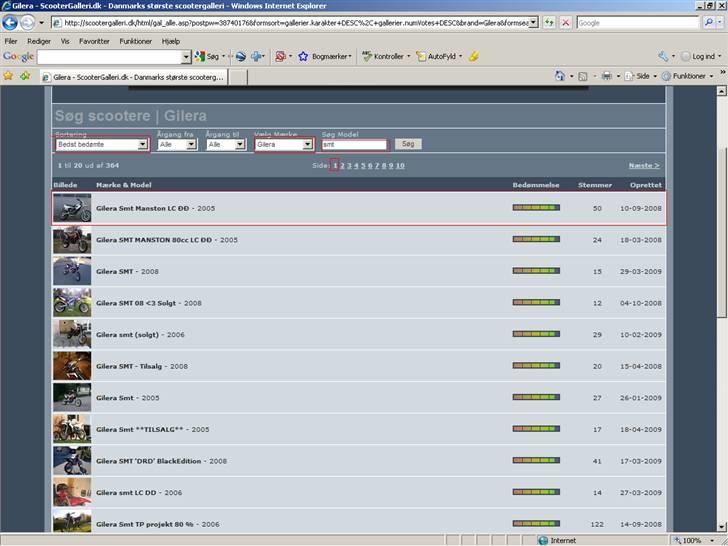Click the Stop loading red X icon
Screen dimensions: 728x546
tap(566, 22)
